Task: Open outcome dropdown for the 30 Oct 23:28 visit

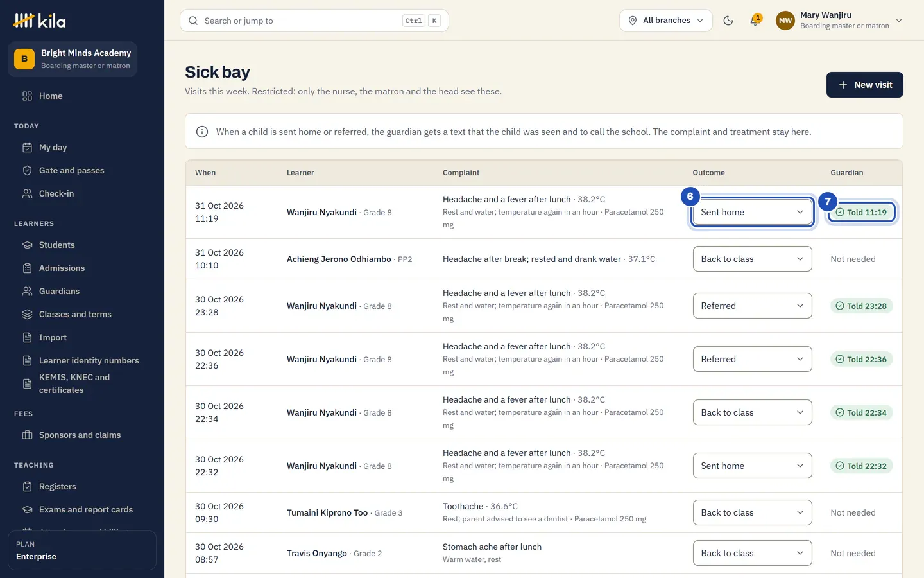Action: (752, 306)
